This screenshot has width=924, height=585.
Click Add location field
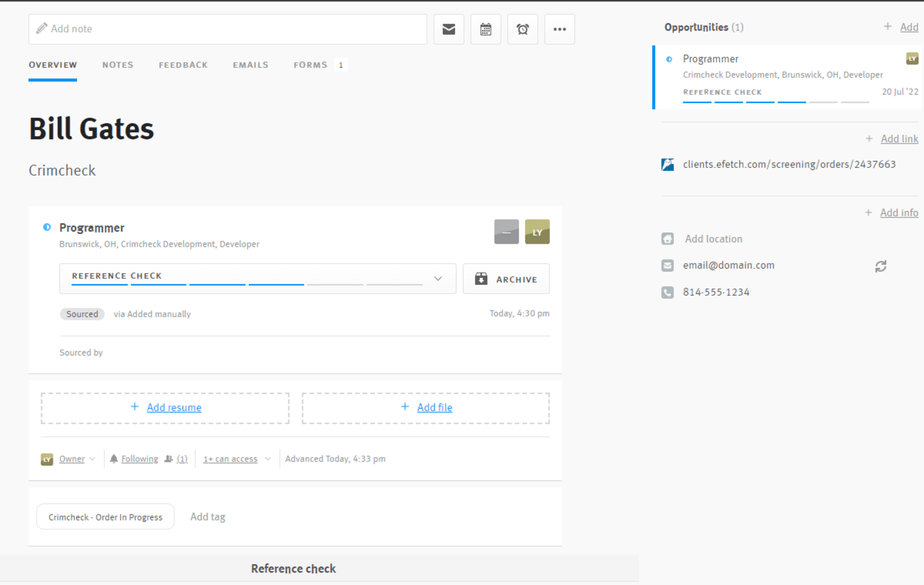[x=713, y=239]
